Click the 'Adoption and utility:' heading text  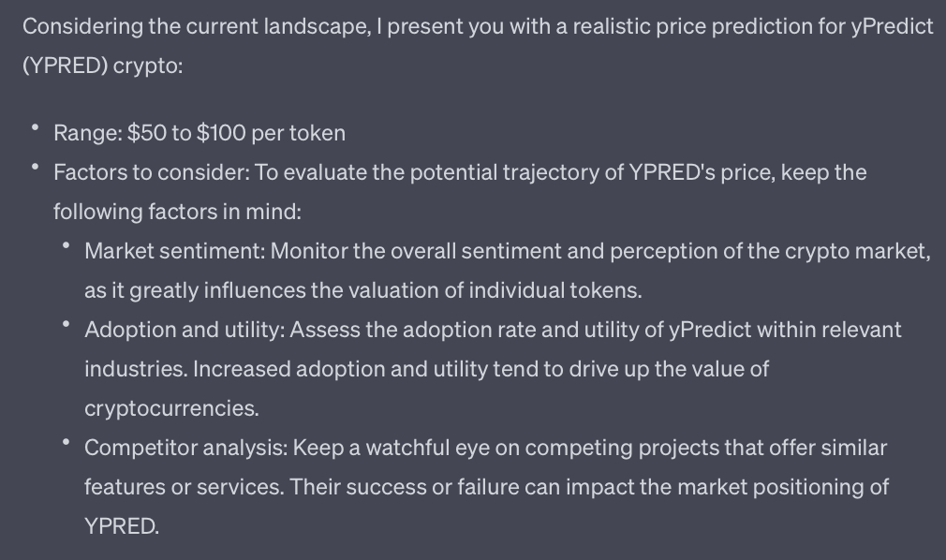[x=185, y=330]
